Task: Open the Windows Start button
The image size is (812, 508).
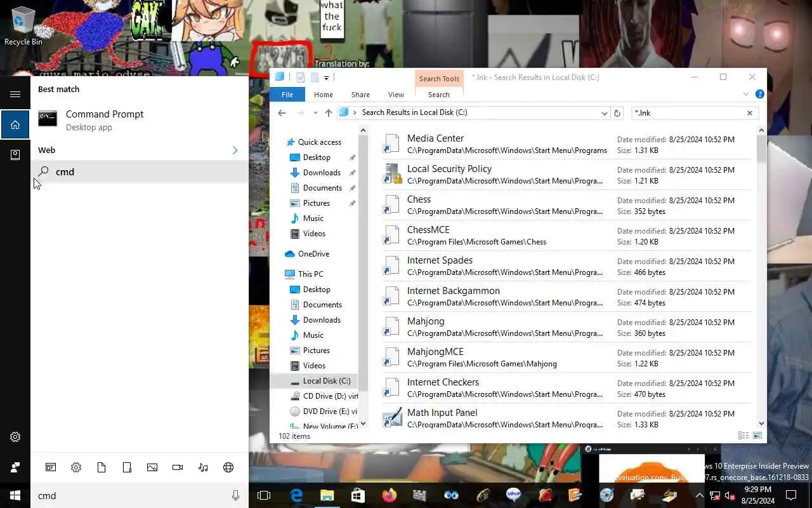Action: click(x=15, y=495)
